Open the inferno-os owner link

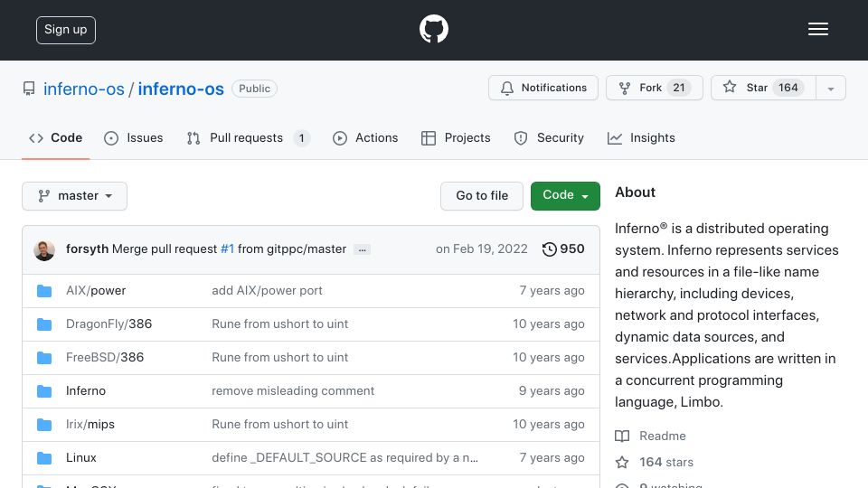coord(83,89)
